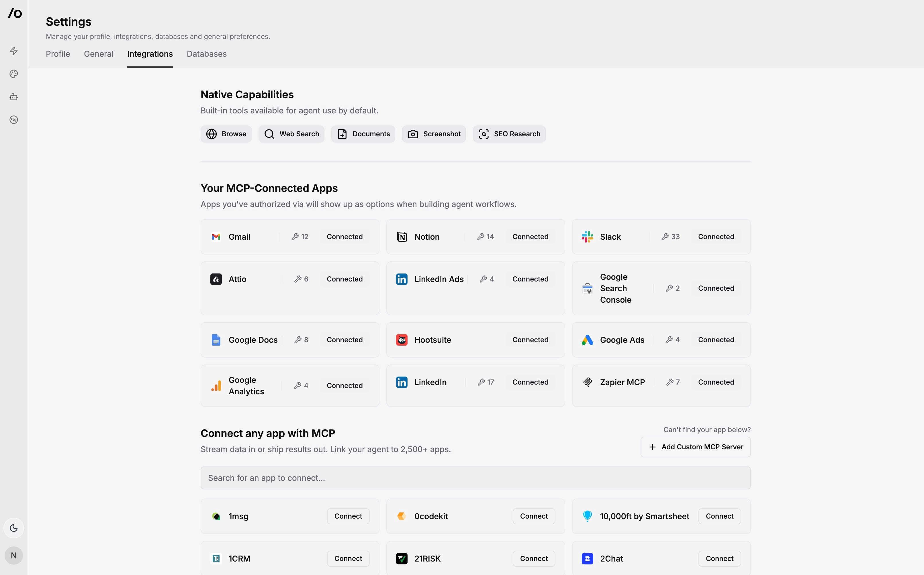This screenshot has width=924, height=575.
Task: Open user avatar N menu
Action: tap(14, 556)
